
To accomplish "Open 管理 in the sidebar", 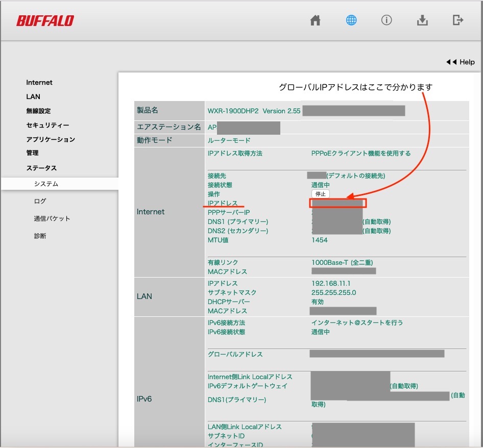I will pos(32,153).
